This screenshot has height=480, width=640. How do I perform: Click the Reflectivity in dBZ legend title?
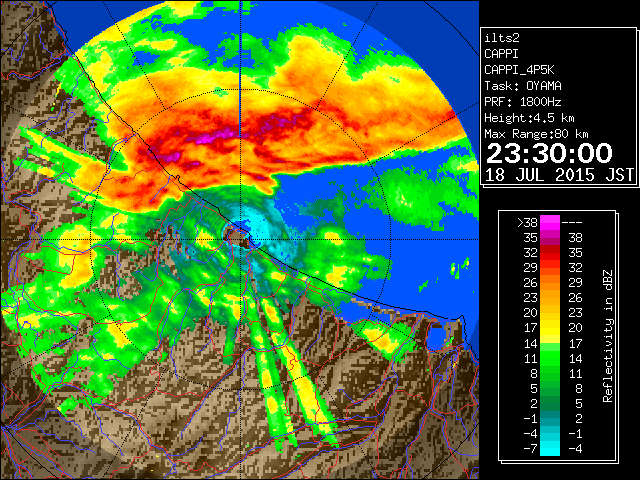[608, 336]
